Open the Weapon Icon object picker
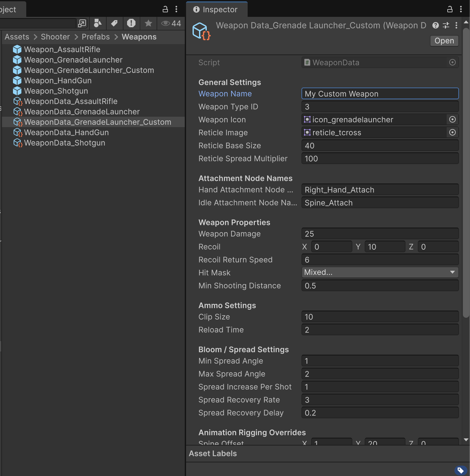470x476 pixels. pos(452,120)
